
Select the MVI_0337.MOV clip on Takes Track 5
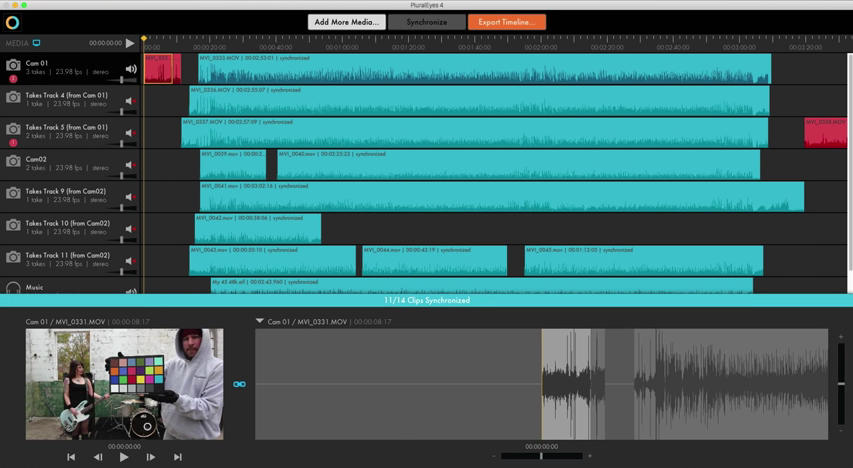tap(474, 132)
